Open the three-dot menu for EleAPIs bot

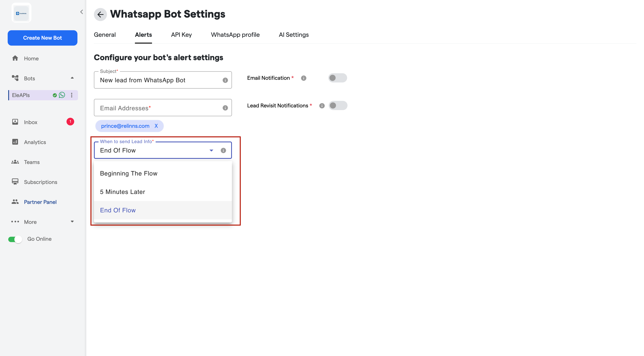(72, 95)
